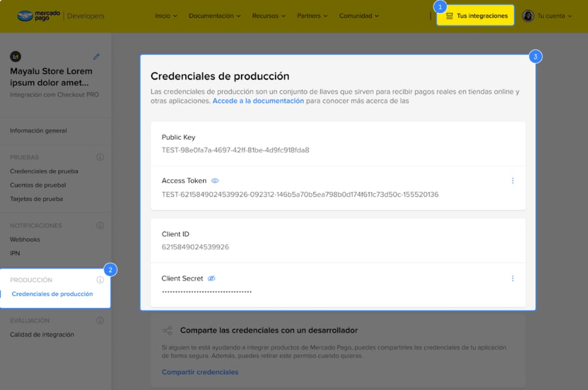Open the Webhooks notifications page
Image resolution: width=588 pixels, height=390 pixels.
coord(25,240)
